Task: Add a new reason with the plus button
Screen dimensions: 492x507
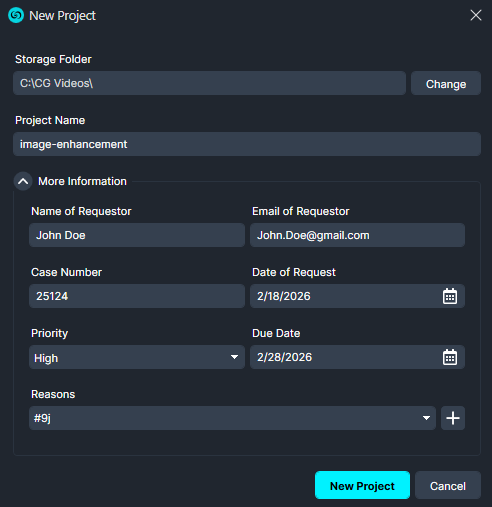Action: point(453,418)
